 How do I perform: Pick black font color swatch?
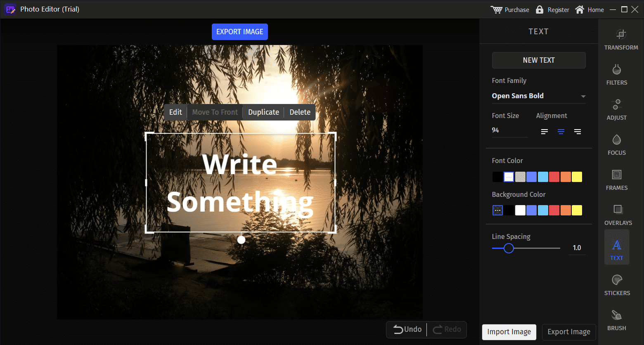(497, 177)
